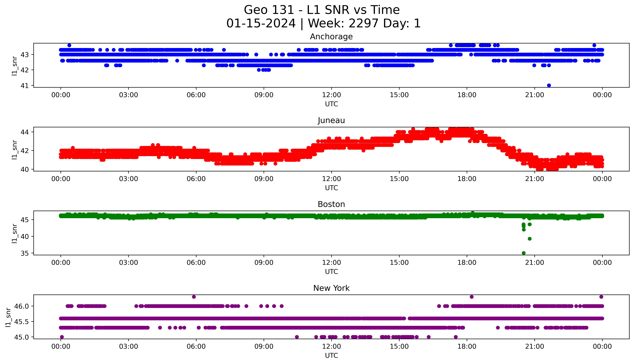This screenshot has height=364, width=634.
Task: Click the UTC x-axis label under the Boston plot
Action: (331, 271)
